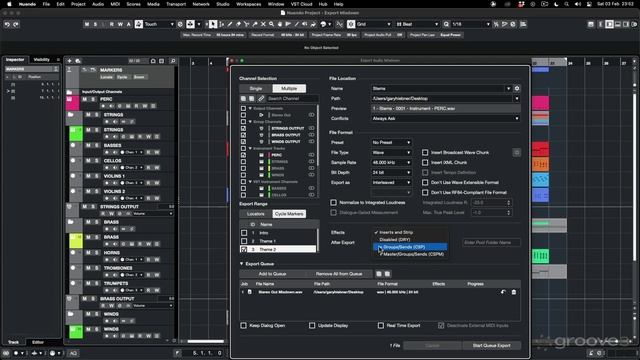Open the Transport menu
This screenshot has height=360, width=640.
coord(176,4)
